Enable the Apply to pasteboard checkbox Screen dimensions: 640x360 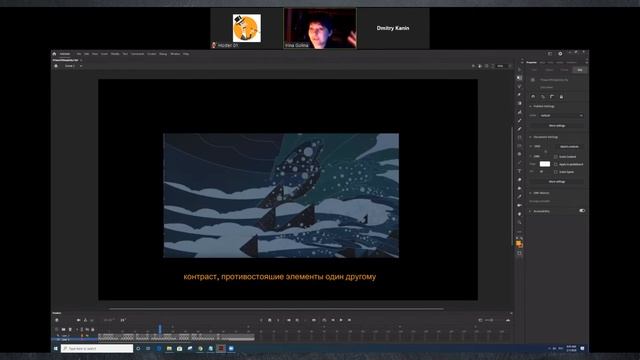coord(556,164)
